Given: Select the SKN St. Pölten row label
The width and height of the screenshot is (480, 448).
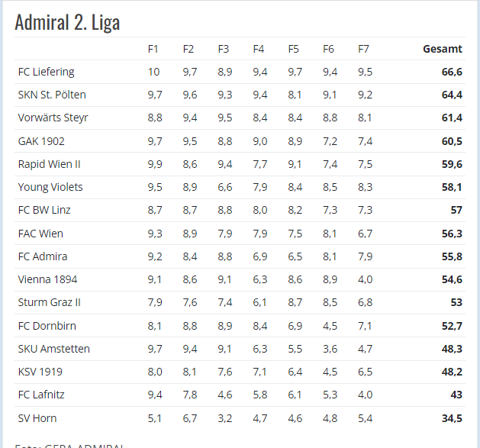Looking at the screenshot, I should tap(52, 95).
